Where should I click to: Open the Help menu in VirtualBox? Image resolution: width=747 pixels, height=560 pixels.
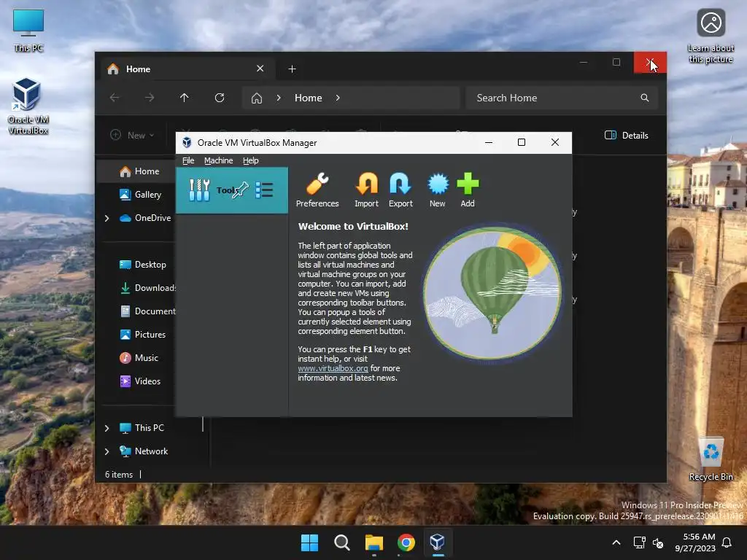pyautogui.click(x=251, y=160)
